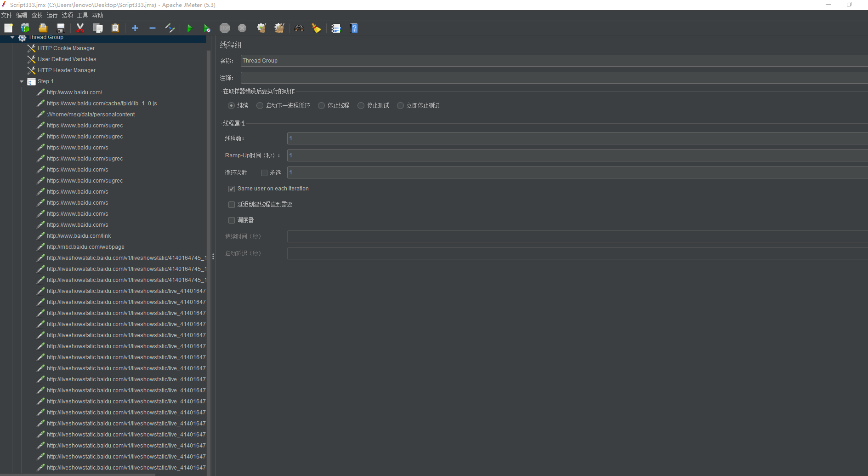Click Start no pauses icon
Viewport: 868px width, 476px height.
pyautogui.click(x=207, y=28)
